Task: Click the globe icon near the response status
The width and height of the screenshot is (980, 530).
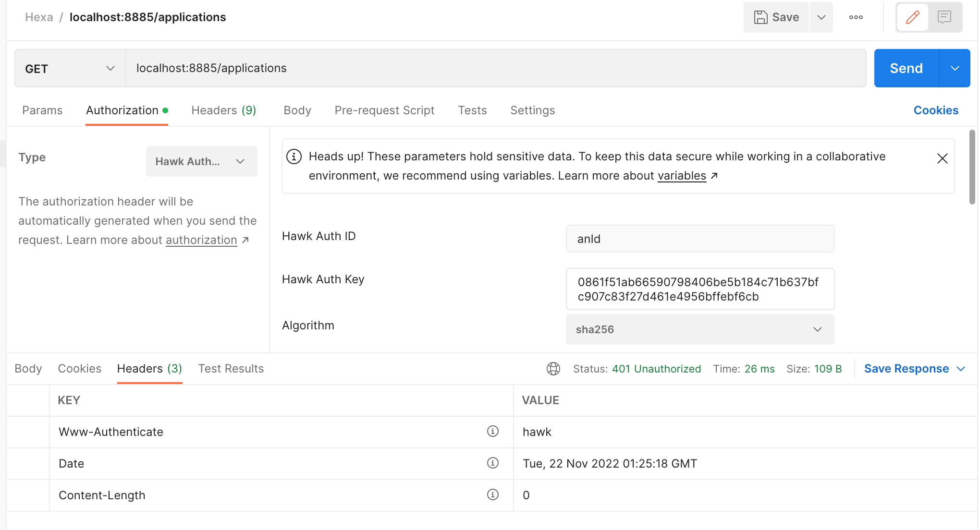Action: (x=553, y=369)
